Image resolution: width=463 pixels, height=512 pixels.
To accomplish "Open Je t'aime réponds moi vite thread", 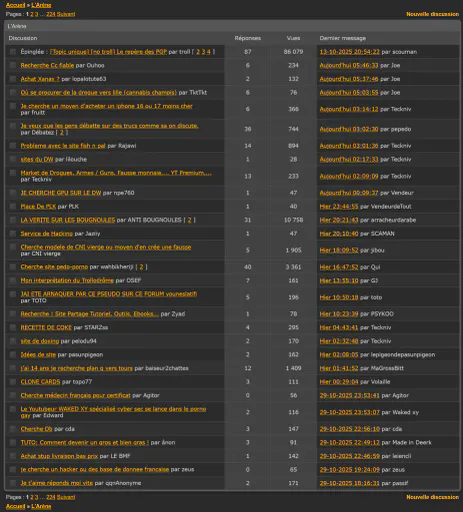I will (57, 483).
